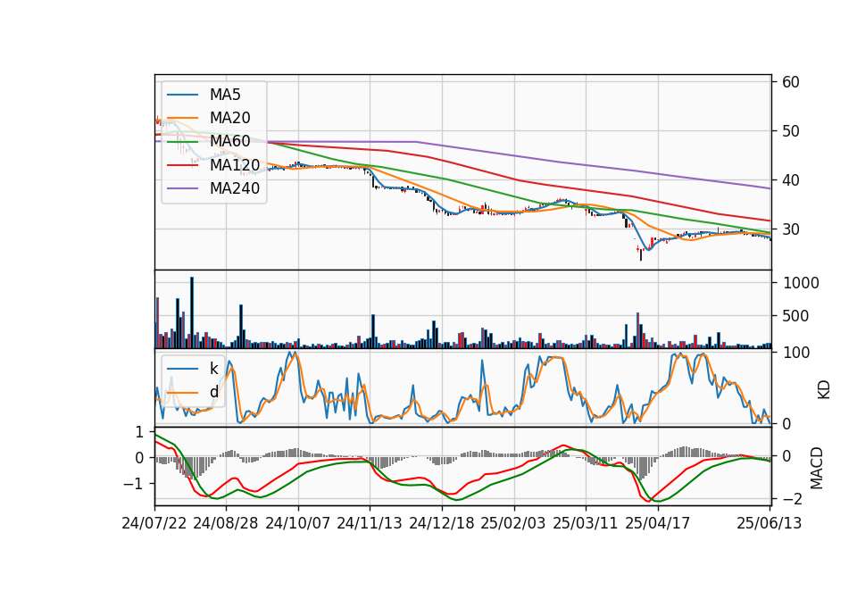
Task: Click the 24/10/07 date axis label
Action: tap(298, 523)
